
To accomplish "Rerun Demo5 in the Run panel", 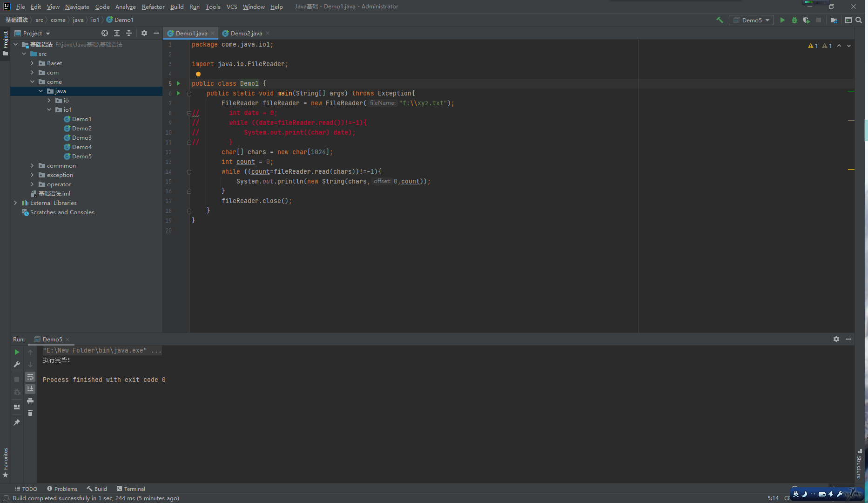I will click(17, 352).
